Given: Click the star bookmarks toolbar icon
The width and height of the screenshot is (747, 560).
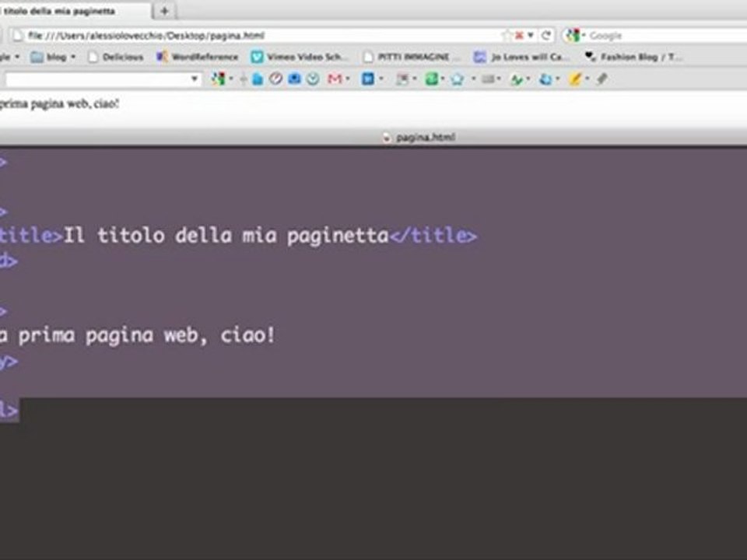Looking at the screenshot, I should [x=458, y=79].
